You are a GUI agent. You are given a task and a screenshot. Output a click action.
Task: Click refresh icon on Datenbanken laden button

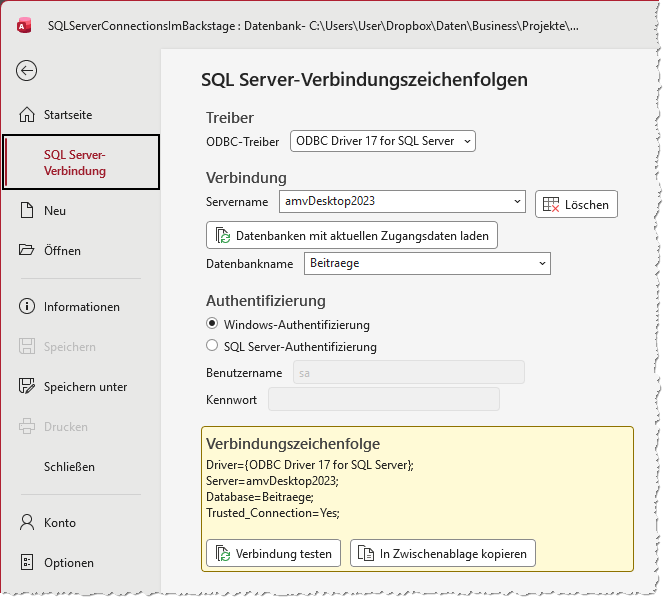click(x=223, y=235)
